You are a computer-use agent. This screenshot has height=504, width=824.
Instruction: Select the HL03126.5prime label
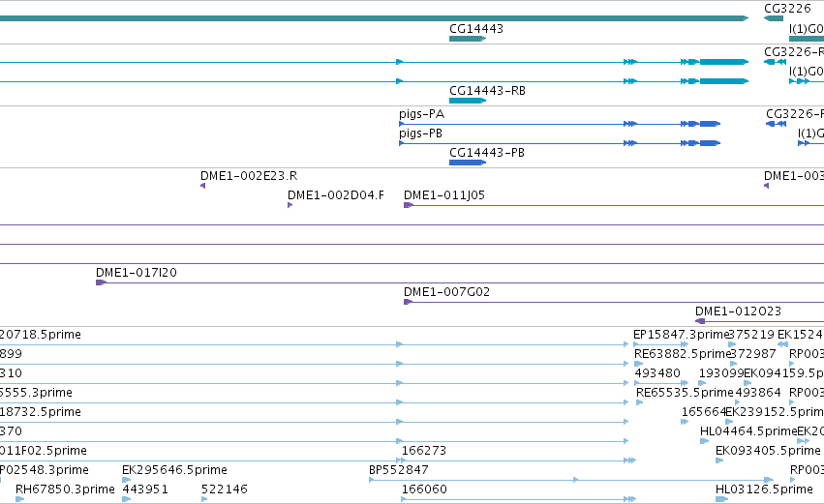point(764,489)
